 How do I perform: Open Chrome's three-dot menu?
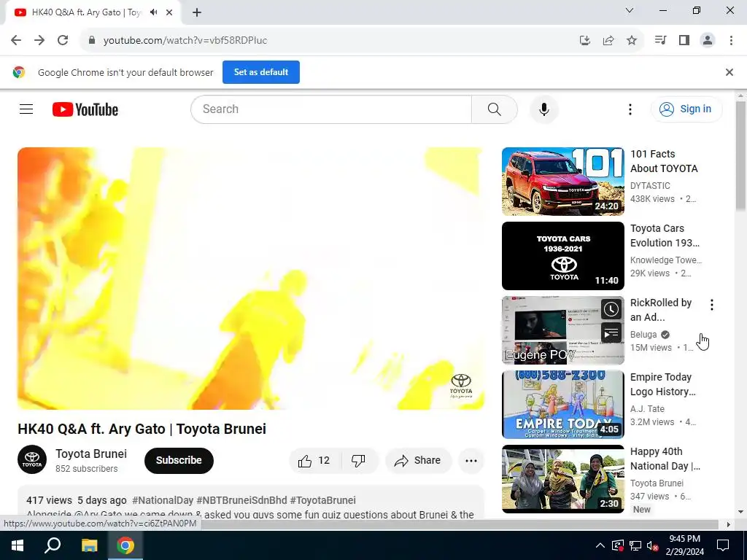coord(731,41)
